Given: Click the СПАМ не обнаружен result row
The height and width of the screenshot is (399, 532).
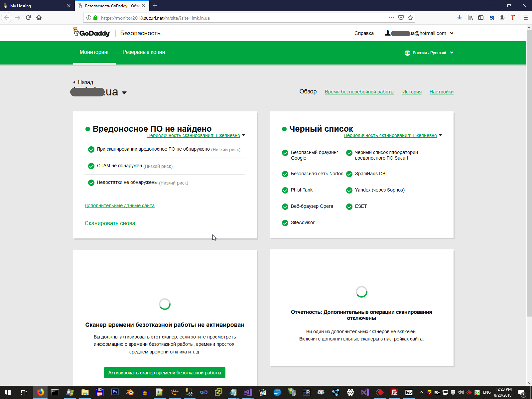Looking at the screenshot, I should [165, 166].
